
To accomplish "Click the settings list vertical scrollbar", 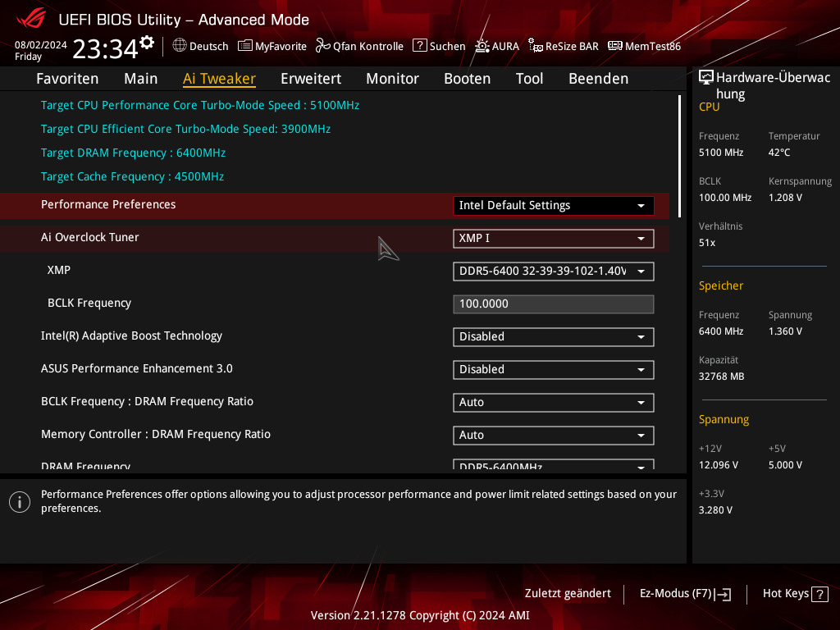I will click(679, 157).
